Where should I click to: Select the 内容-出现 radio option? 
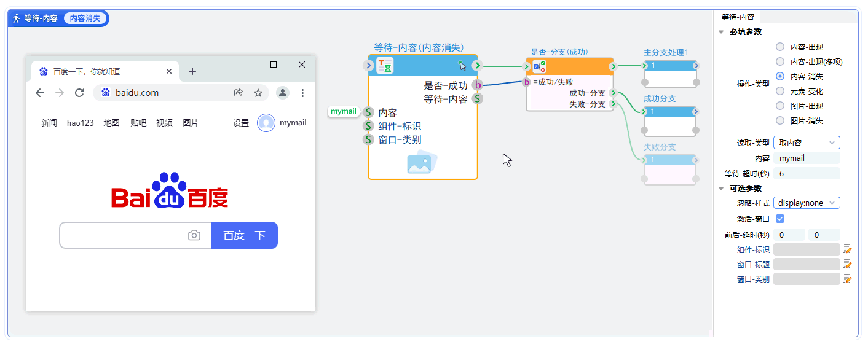(x=780, y=47)
